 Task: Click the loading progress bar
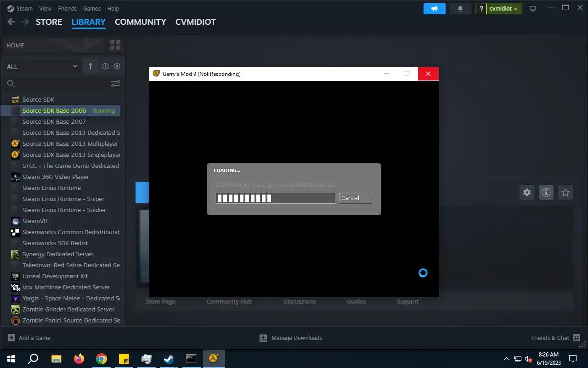[275, 198]
